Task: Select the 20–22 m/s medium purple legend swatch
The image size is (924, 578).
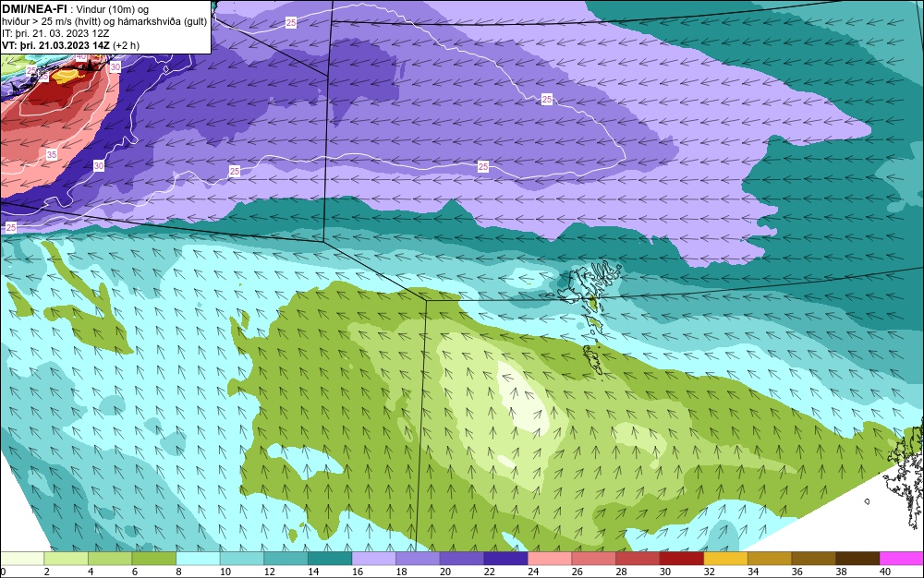Action: pyautogui.click(x=461, y=559)
